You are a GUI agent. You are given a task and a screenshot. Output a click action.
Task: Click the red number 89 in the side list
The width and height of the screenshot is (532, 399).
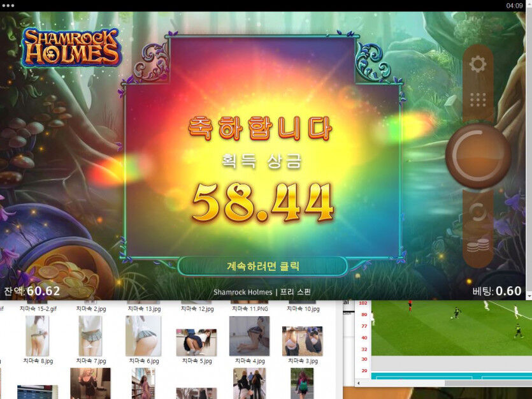[364, 314]
